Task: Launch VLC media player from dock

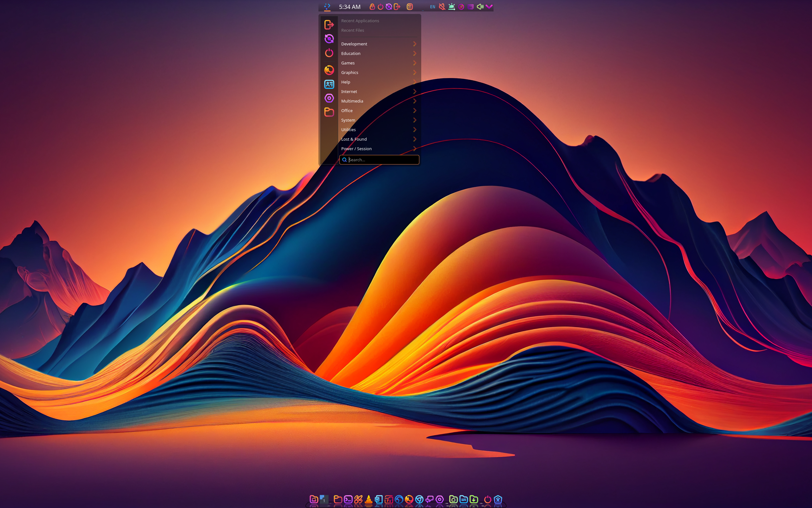Action: point(369,499)
